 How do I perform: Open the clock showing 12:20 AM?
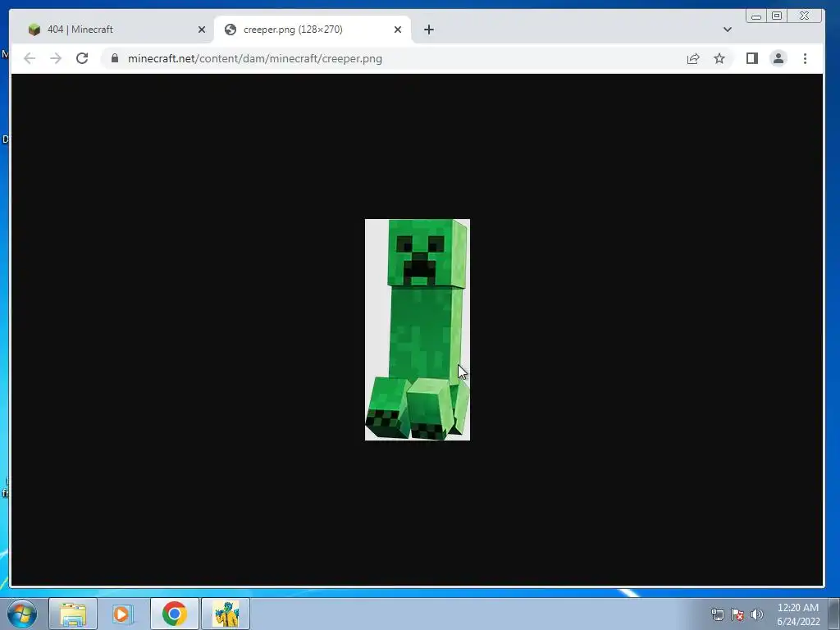coord(797,614)
